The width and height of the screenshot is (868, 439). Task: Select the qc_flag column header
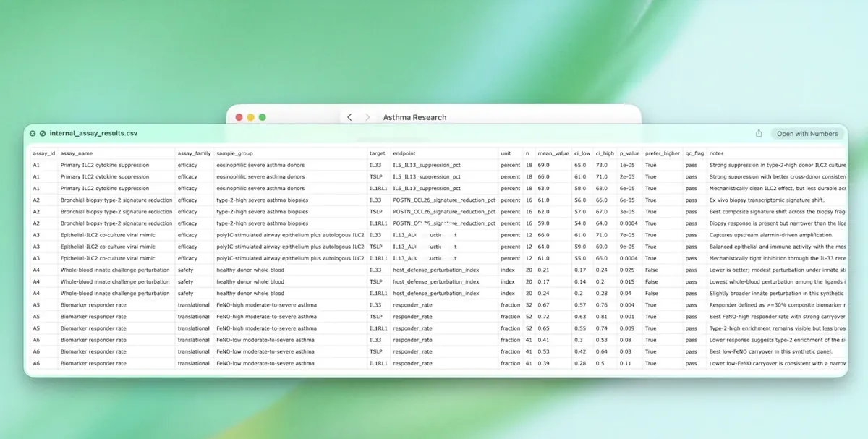(694, 153)
